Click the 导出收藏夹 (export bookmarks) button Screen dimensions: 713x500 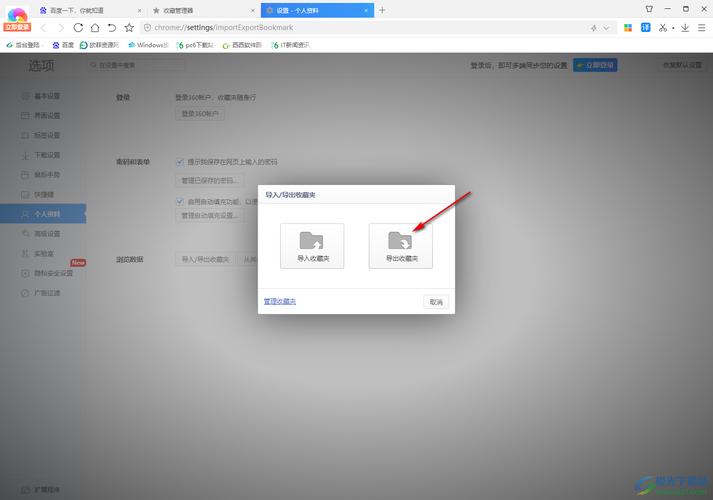pyautogui.click(x=400, y=246)
